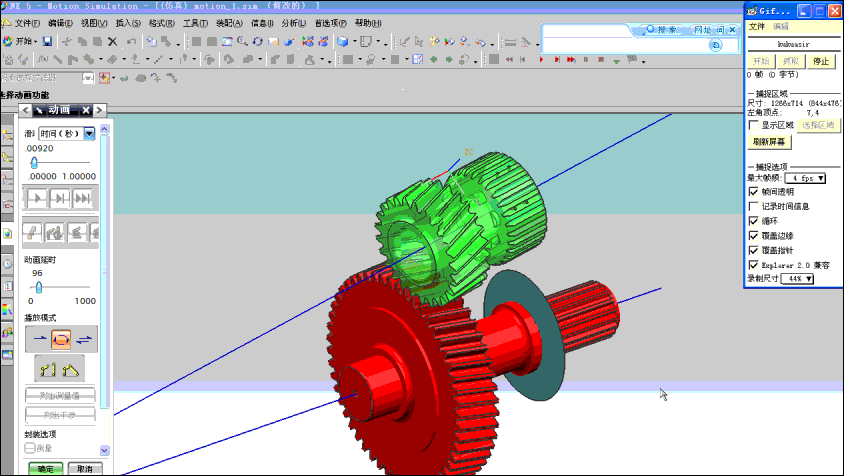This screenshot has height=476, width=844.
Task: Open the 首选项(P) menu
Action: [x=330, y=23]
